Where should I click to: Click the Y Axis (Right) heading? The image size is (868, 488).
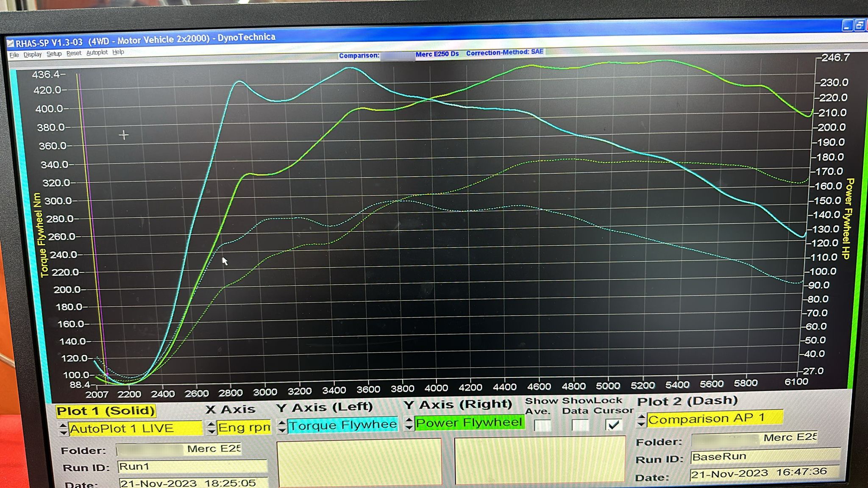458,405
